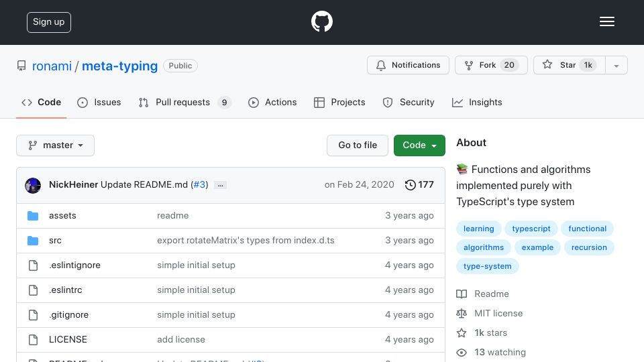The image size is (644, 362).
Task: Click the star icon beside 1k stars
Action: coord(462,333)
